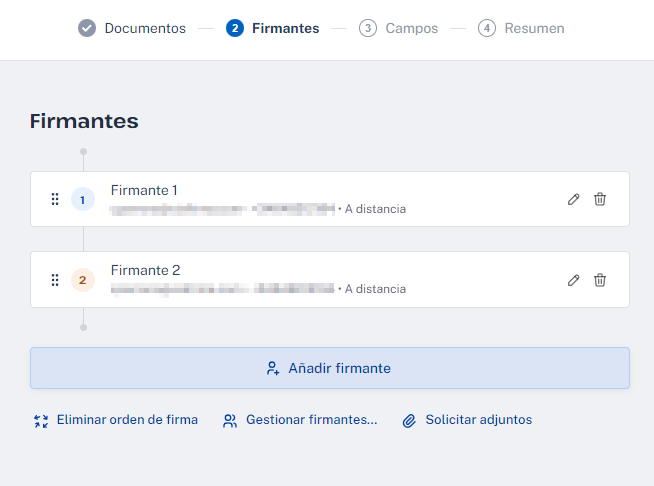
Task: Click the step 4 circle beside Resumen
Action: pyautogui.click(x=487, y=28)
